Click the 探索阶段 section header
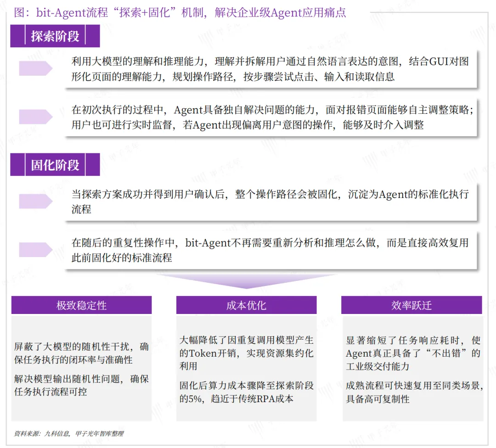Viewport: 496px width, 448px height. [x=55, y=36]
